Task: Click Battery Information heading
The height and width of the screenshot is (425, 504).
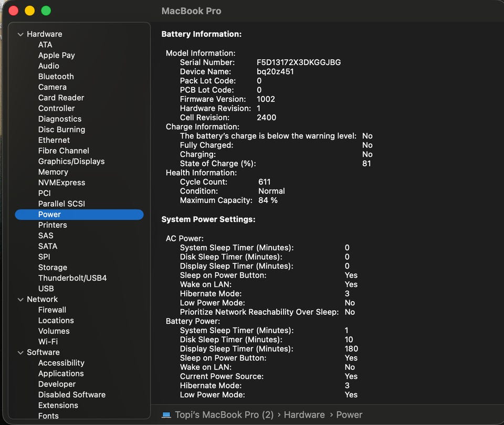Action: pyautogui.click(x=201, y=34)
